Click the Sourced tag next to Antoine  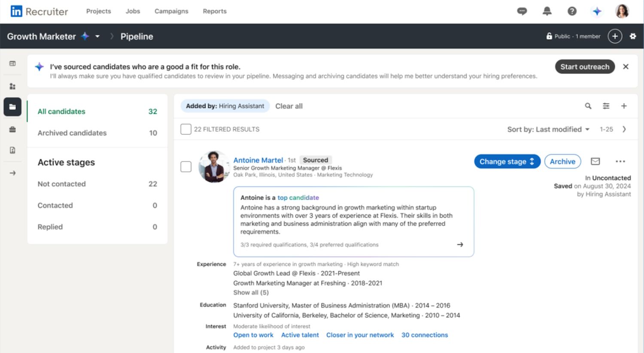[x=316, y=160]
